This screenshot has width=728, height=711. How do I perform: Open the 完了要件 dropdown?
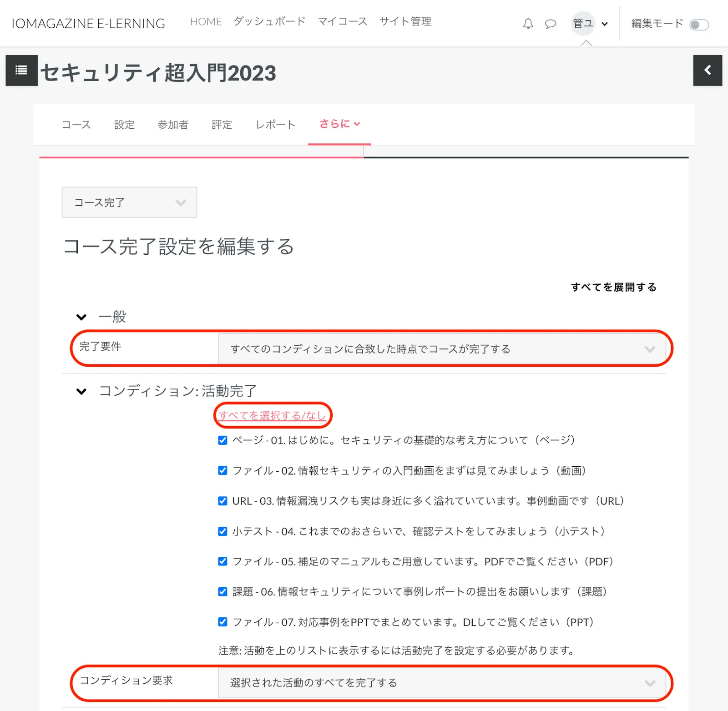(442, 349)
